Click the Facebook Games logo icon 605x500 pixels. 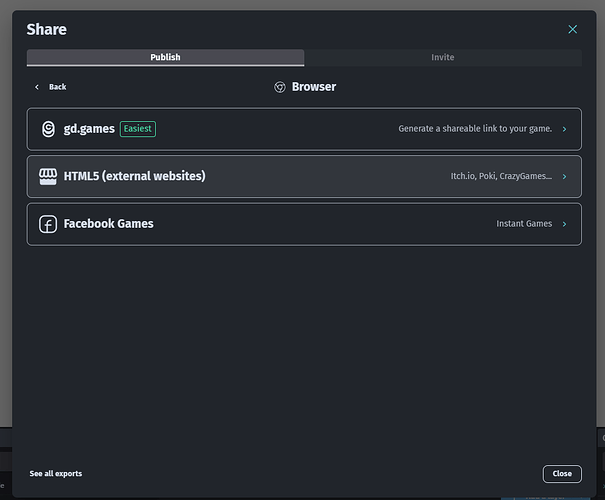click(x=48, y=224)
